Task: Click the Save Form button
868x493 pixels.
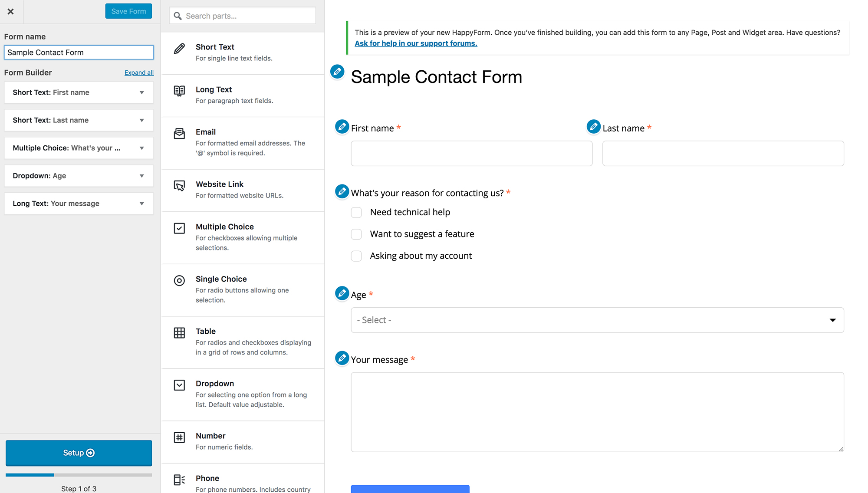Action: click(x=128, y=11)
